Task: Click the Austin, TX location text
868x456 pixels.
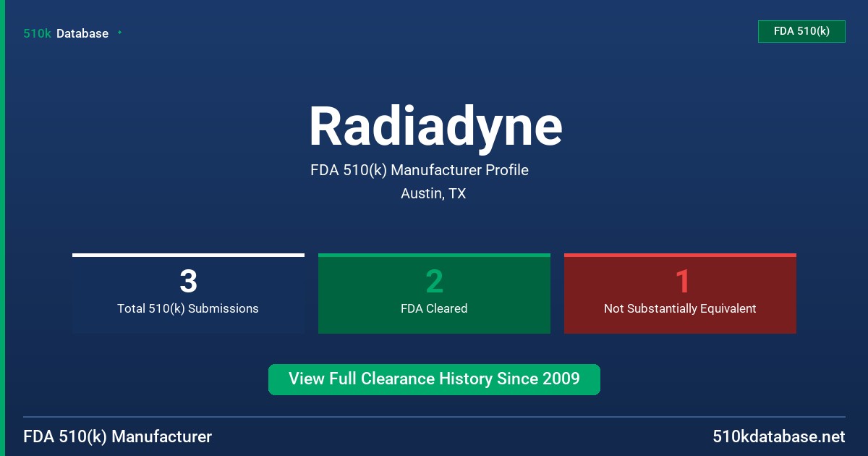Action: 433,194
